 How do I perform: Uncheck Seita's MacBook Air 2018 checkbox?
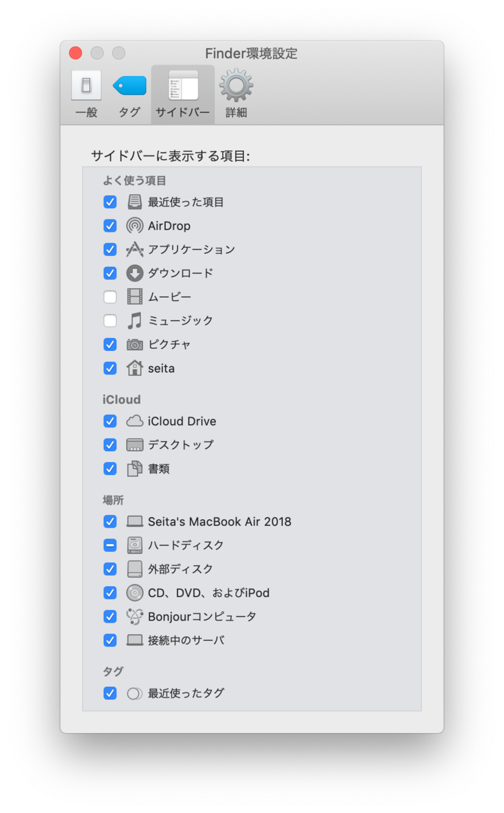click(x=110, y=522)
